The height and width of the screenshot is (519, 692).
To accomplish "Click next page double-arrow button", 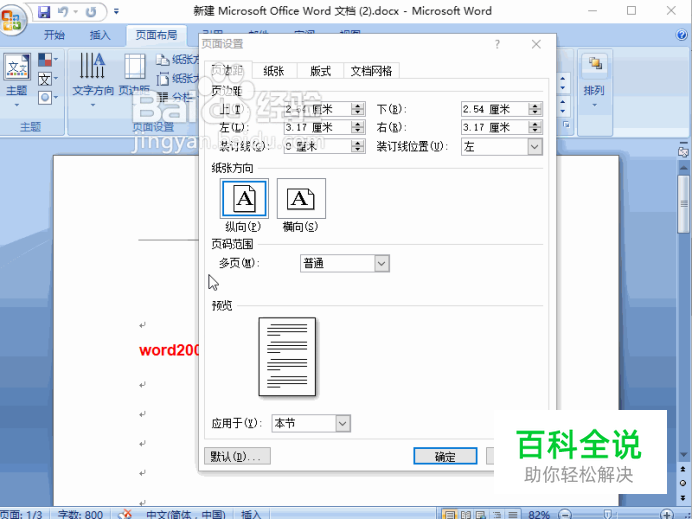I will [683, 498].
